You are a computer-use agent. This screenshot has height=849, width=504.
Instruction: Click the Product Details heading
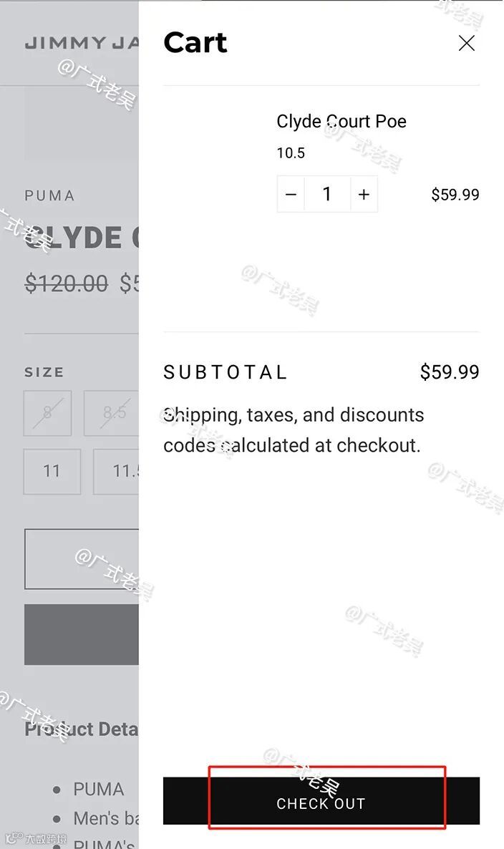click(x=80, y=729)
